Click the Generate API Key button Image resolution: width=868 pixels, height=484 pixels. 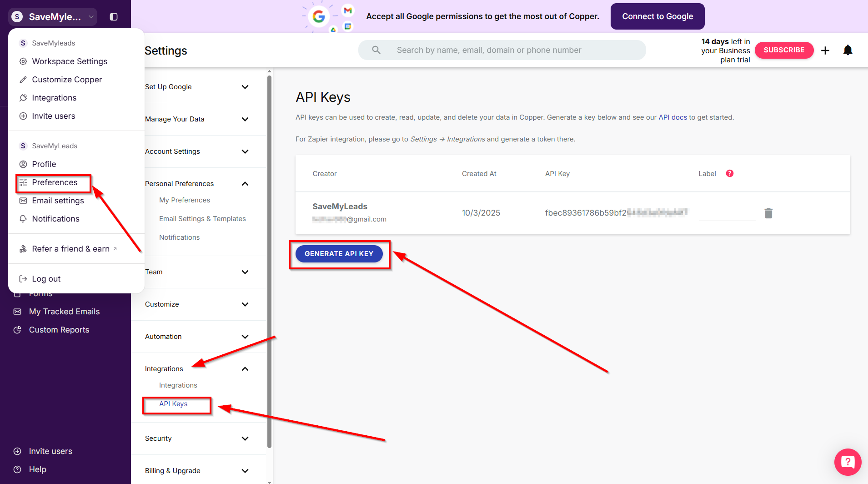pyautogui.click(x=339, y=254)
